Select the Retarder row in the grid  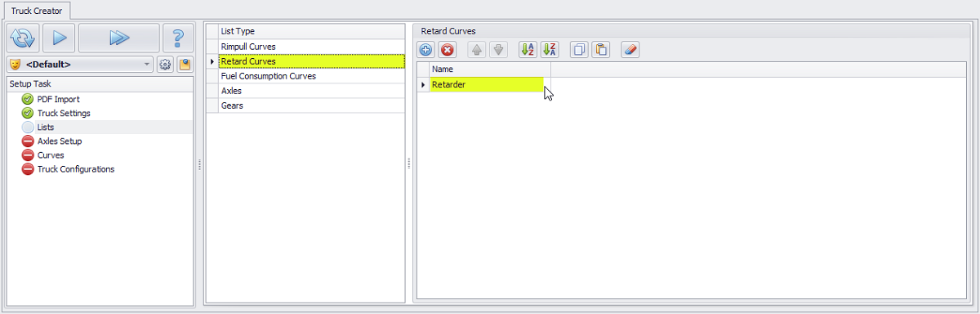(486, 84)
